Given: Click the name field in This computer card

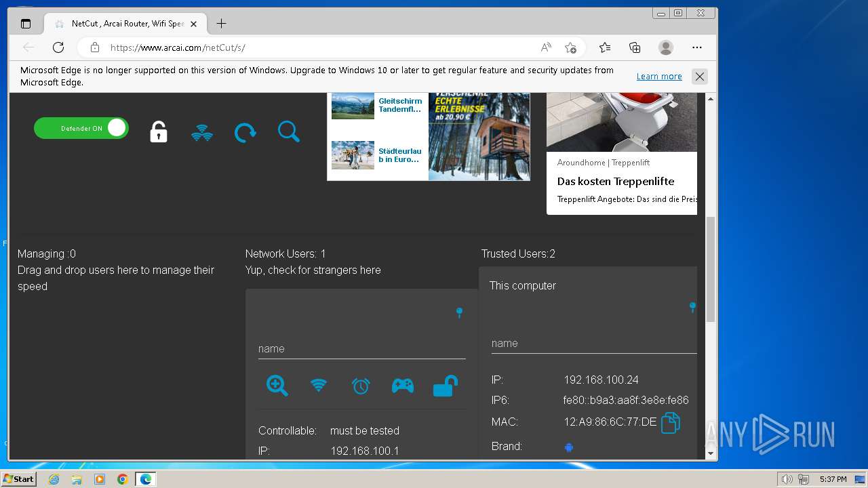Looking at the screenshot, I should pyautogui.click(x=594, y=344).
